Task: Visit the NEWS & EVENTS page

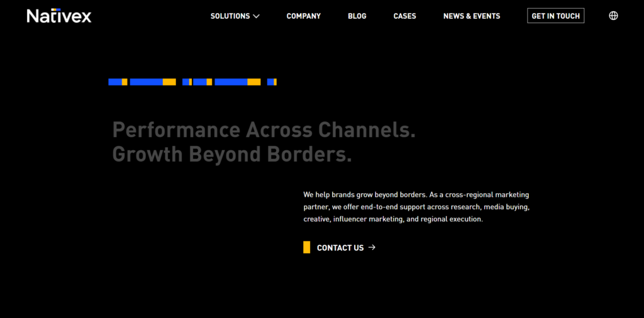Action: pyautogui.click(x=472, y=16)
